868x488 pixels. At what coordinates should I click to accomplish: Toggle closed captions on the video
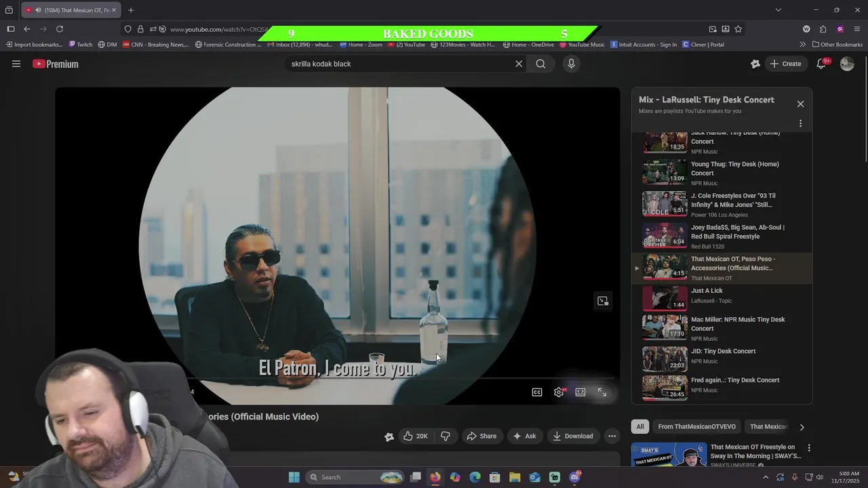pyautogui.click(x=537, y=392)
